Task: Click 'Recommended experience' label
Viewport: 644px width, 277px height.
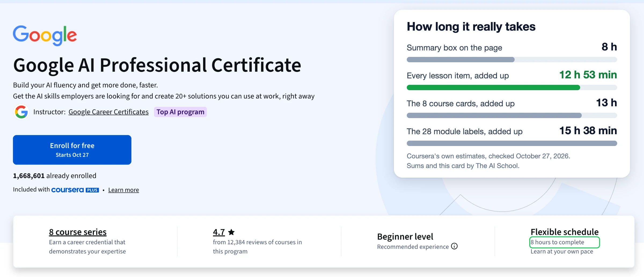Action: coord(413,247)
